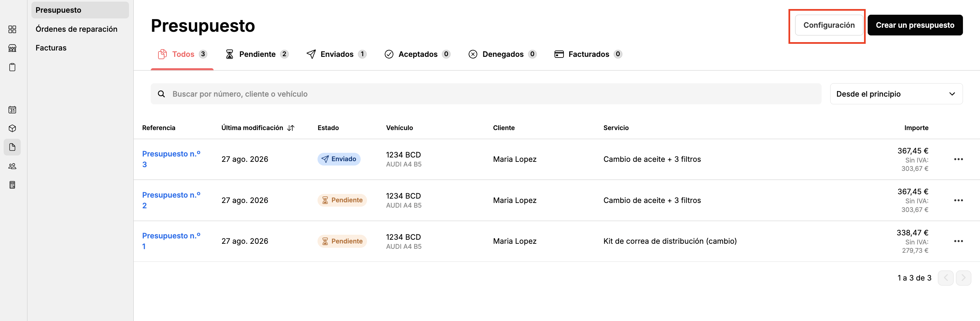
Task: Click the 338,47 € amount
Action: [912, 233]
